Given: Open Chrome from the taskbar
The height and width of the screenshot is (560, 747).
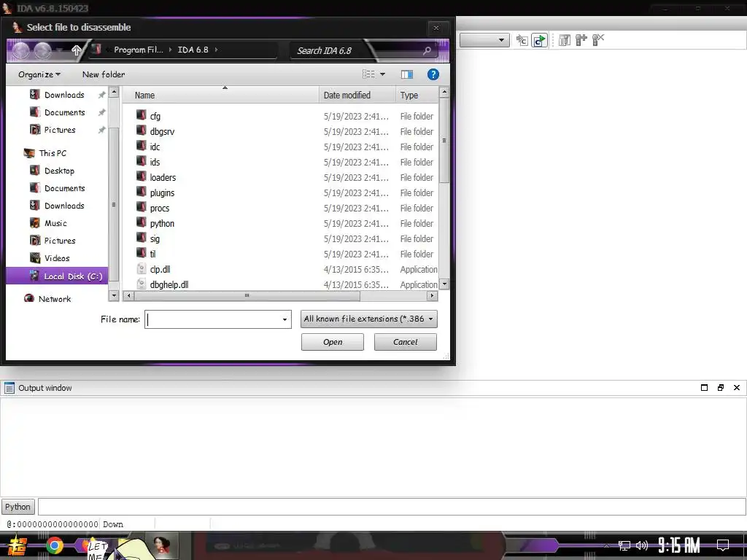Looking at the screenshot, I should [54, 545].
